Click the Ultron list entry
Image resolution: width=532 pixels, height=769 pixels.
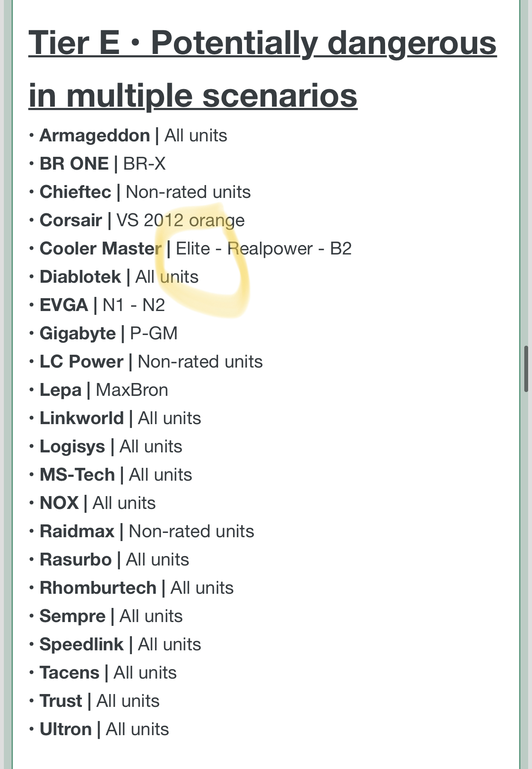point(104,730)
